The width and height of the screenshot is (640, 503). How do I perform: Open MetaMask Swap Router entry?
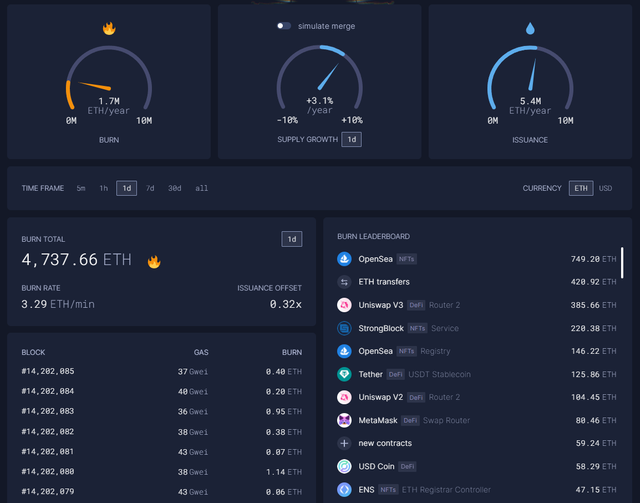(476, 420)
